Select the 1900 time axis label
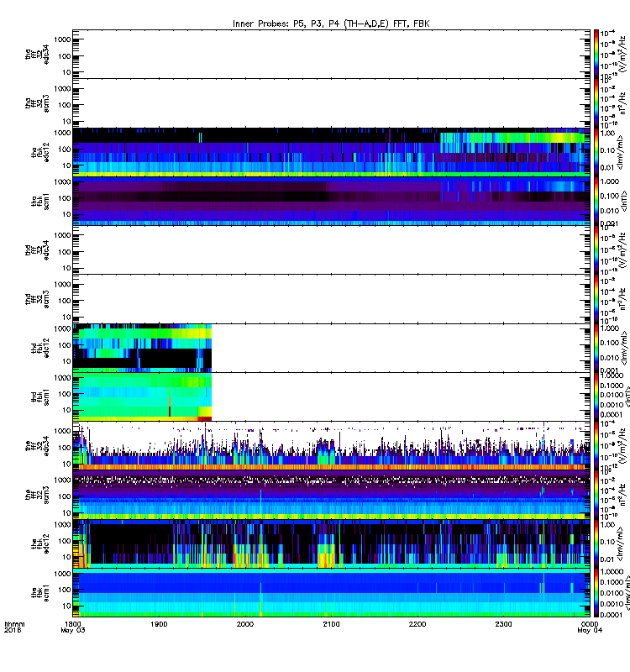 (159, 624)
